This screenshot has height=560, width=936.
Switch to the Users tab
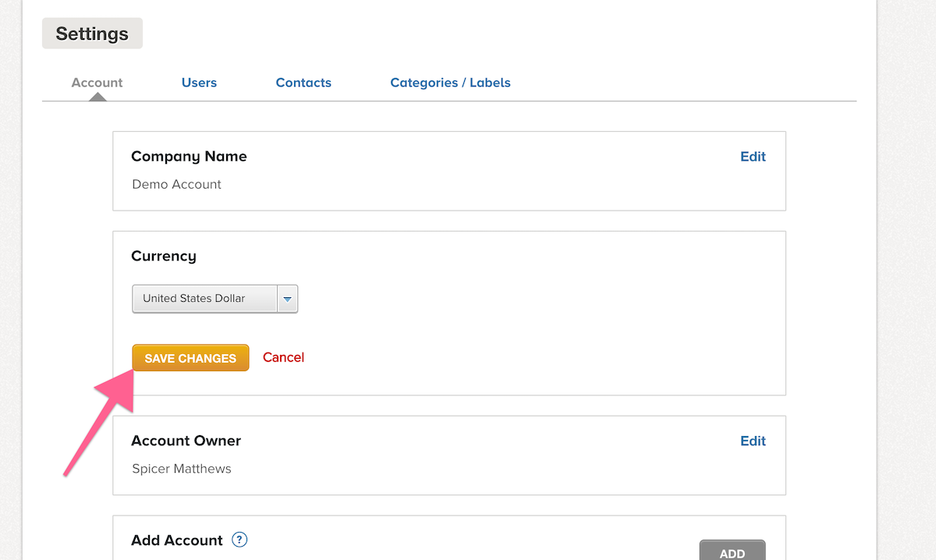pyautogui.click(x=199, y=83)
